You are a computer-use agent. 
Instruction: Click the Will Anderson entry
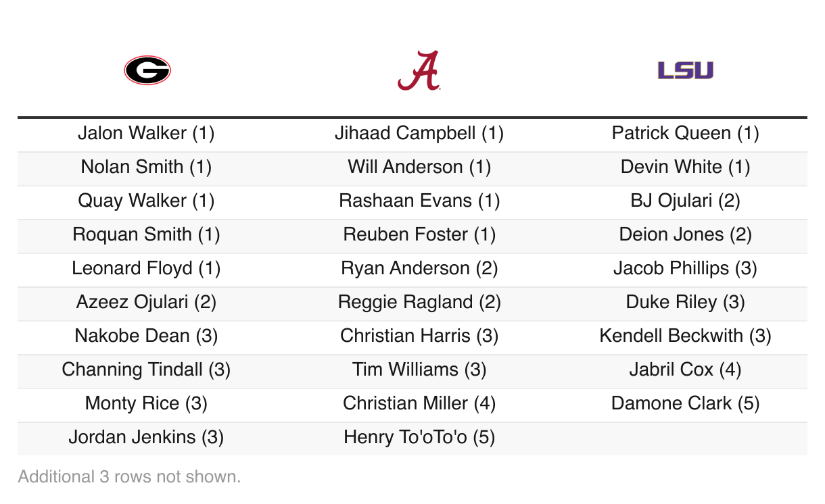(x=419, y=167)
